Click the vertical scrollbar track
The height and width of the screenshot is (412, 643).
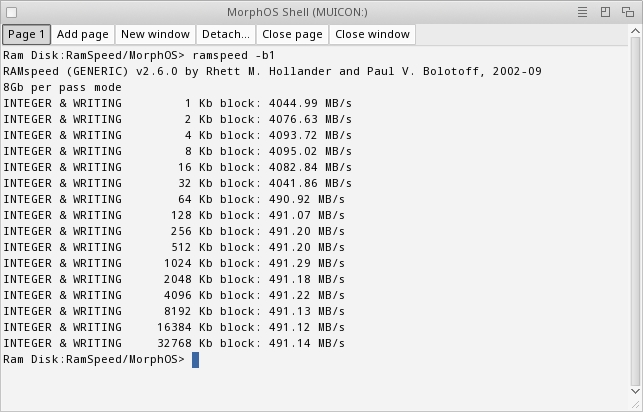pos(635,200)
